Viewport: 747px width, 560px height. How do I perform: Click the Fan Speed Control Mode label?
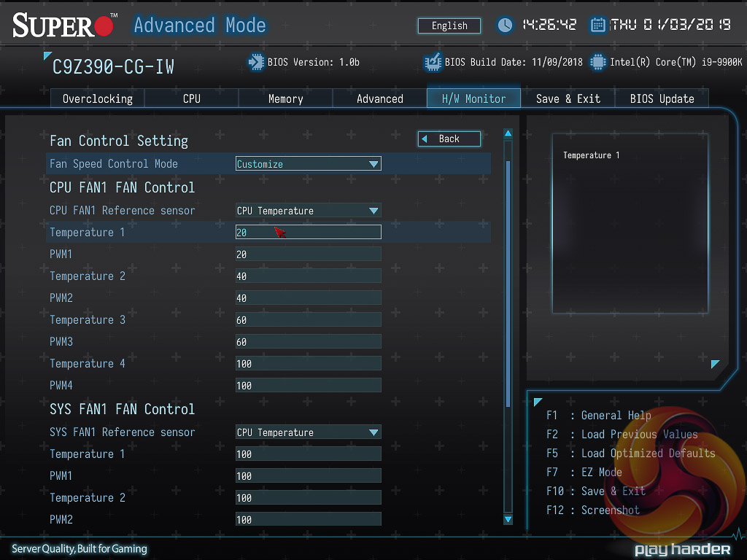click(x=113, y=164)
